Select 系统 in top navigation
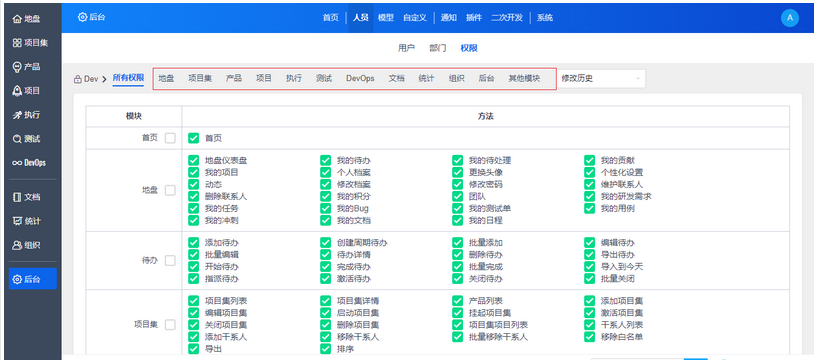This screenshot has width=816, height=360. (545, 18)
